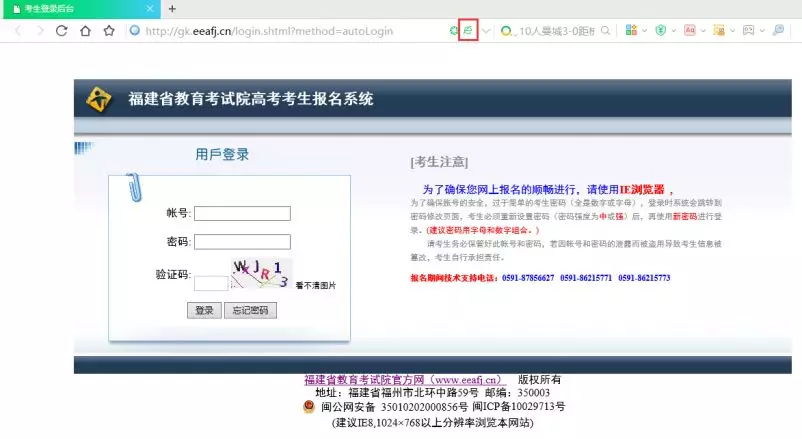802x439 pixels.
Task: Click the phone number 0591-86215771
Action: click(x=586, y=278)
